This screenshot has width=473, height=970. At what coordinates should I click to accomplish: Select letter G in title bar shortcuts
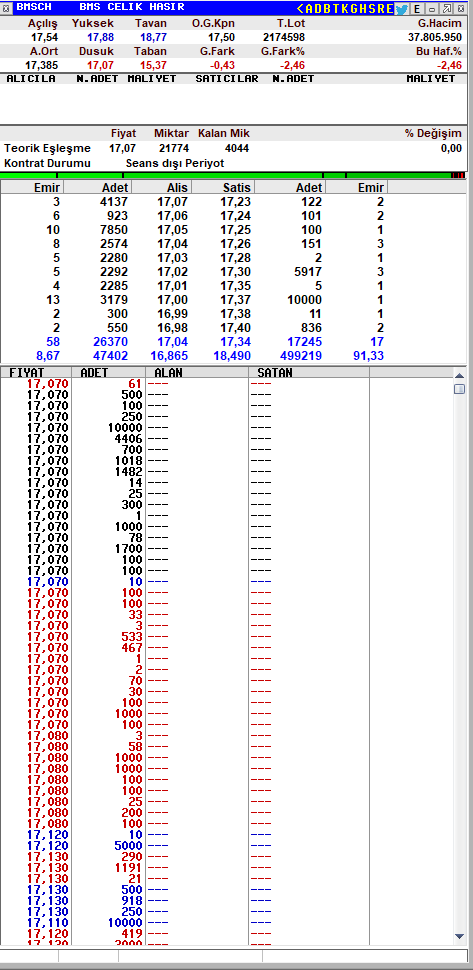point(354,9)
